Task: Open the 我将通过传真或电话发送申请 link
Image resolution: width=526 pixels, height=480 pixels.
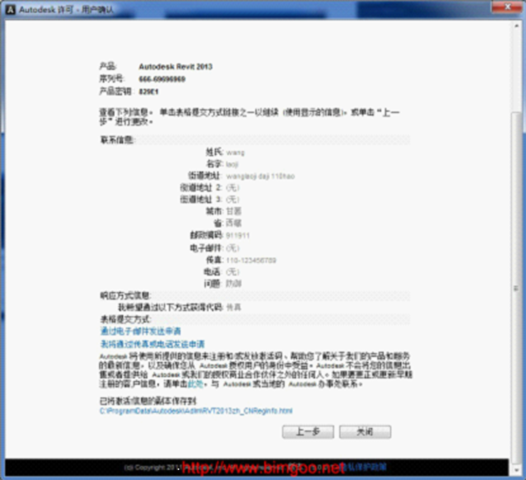Action: click(153, 344)
